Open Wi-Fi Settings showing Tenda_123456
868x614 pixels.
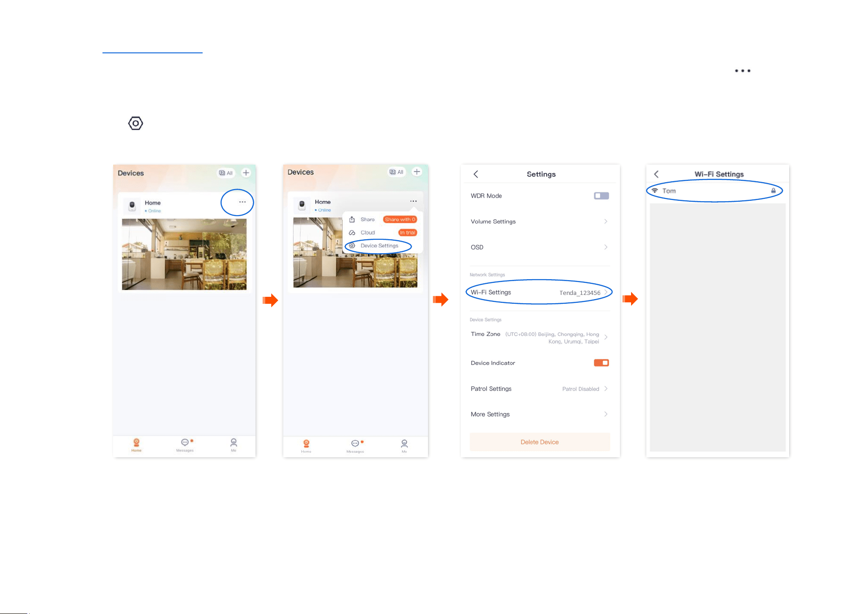(x=540, y=292)
